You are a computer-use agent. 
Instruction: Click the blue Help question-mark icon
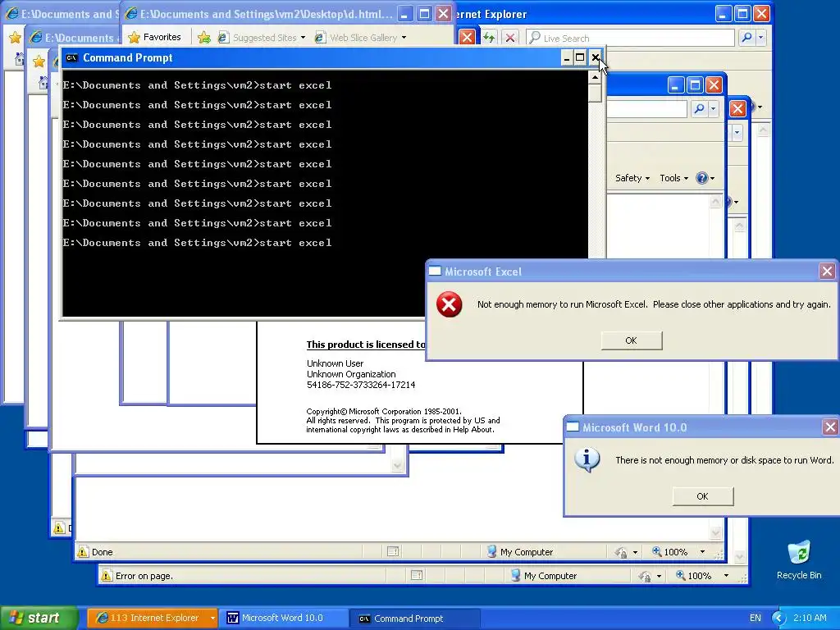(701, 178)
